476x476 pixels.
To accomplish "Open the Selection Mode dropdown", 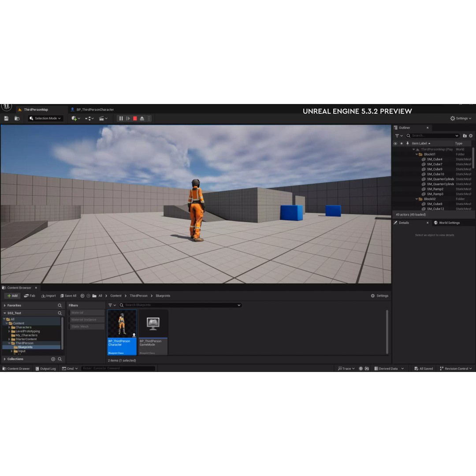I will (45, 119).
